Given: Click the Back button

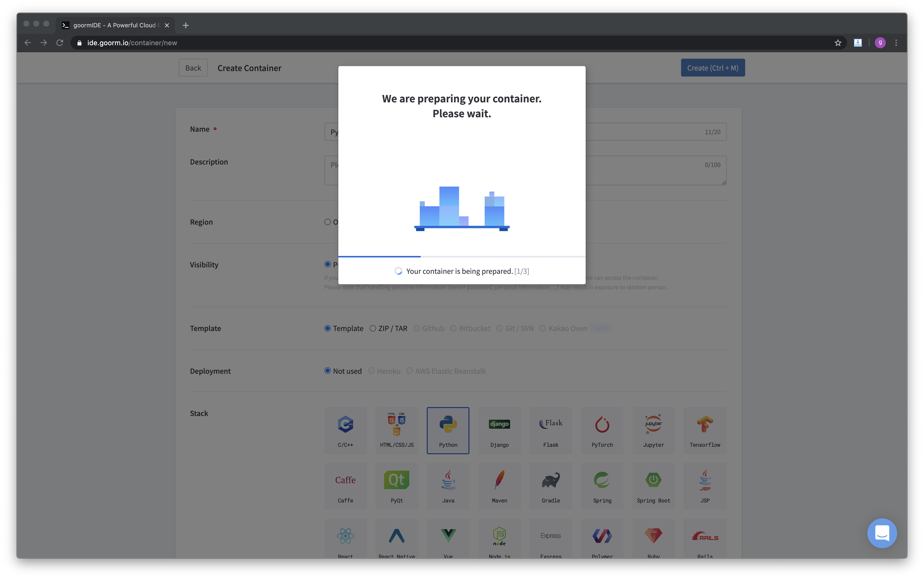Looking at the screenshot, I should pyautogui.click(x=193, y=68).
